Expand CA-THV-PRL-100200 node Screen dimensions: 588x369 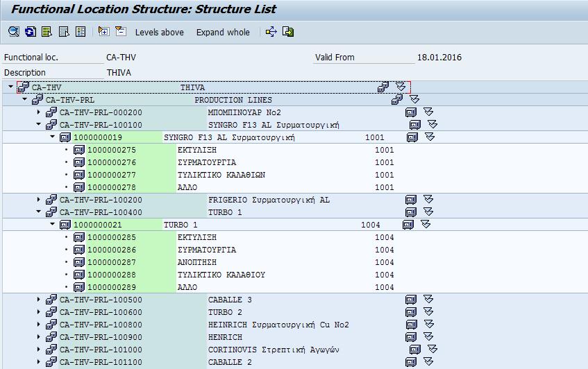[x=39, y=199]
